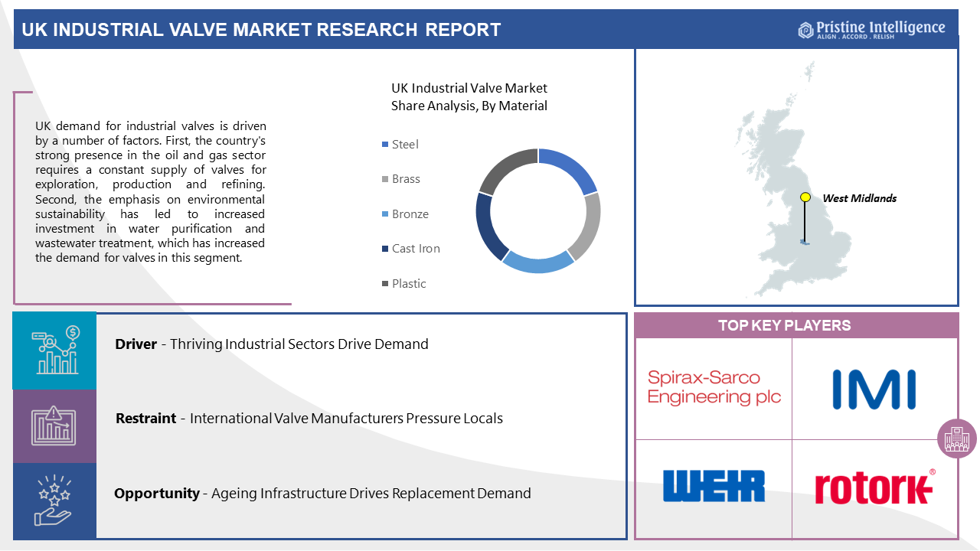The image size is (980, 551).
Task: Click the rotork company logo
Action: click(x=875, y=487)
